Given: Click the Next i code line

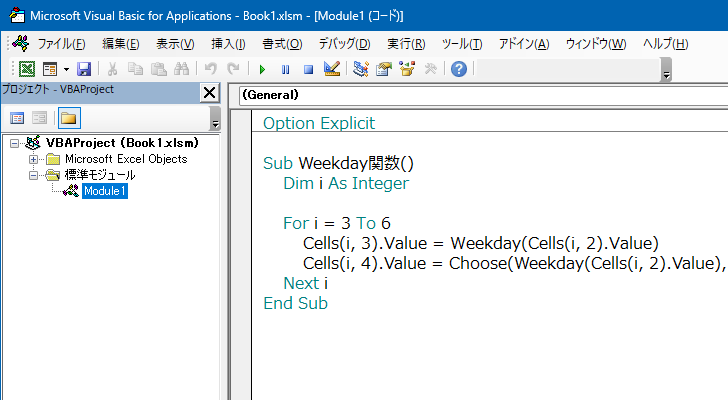Looking at the screenshot, I should click(306, 283).
